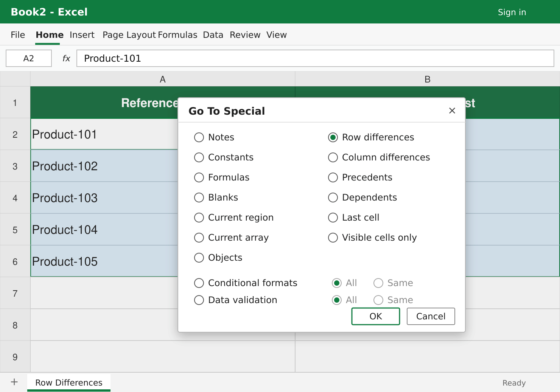Image resolution: width=560 pixels, height=392 pixels.
Task: Select the Column differences option
Action: [379, 157]
